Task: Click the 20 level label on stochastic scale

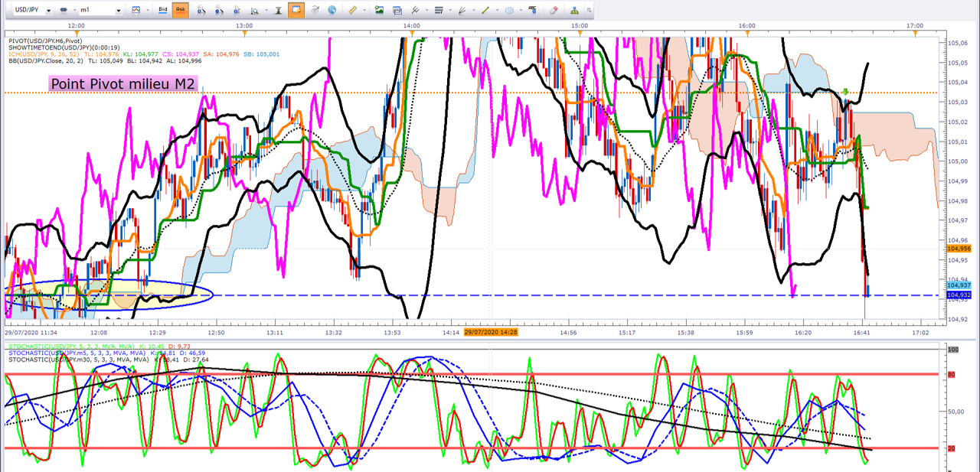Action: click(952, 448)
